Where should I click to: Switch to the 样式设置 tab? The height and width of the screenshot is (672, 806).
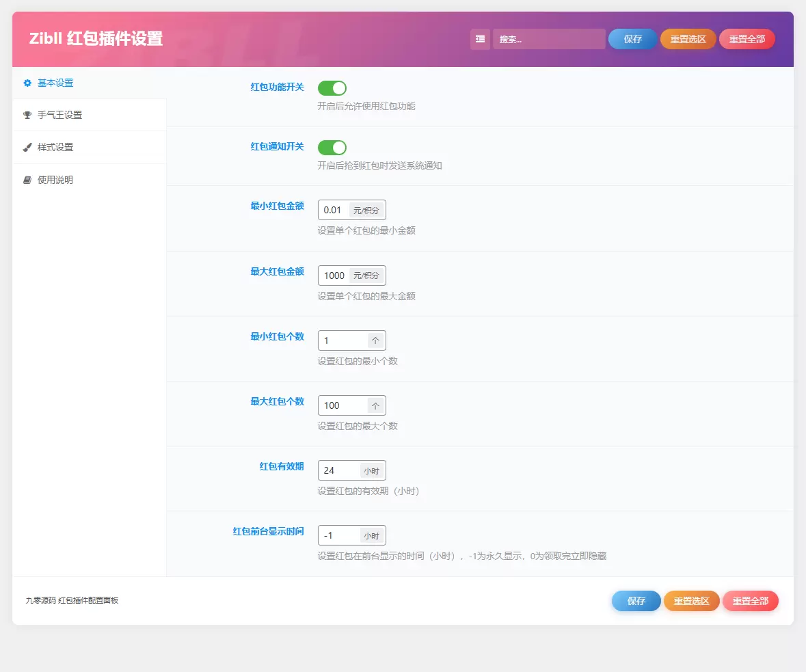point(90,148)
